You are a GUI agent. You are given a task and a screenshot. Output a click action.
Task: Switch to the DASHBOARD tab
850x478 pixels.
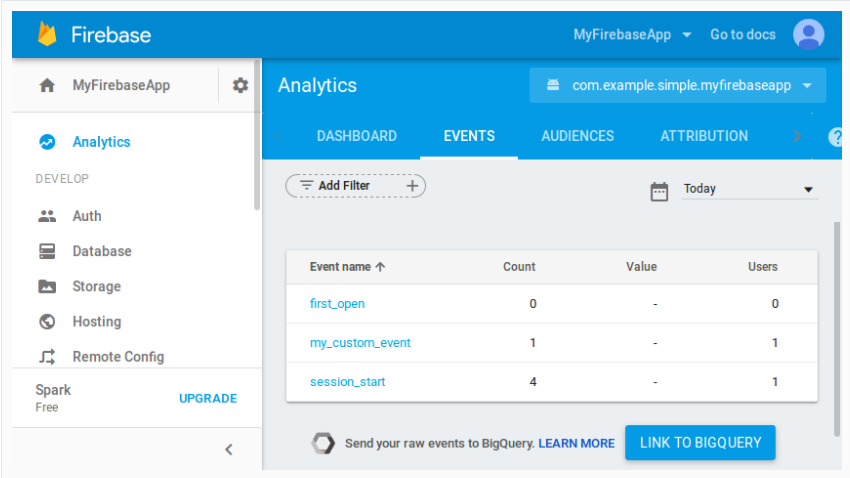[x=357, y=136]
